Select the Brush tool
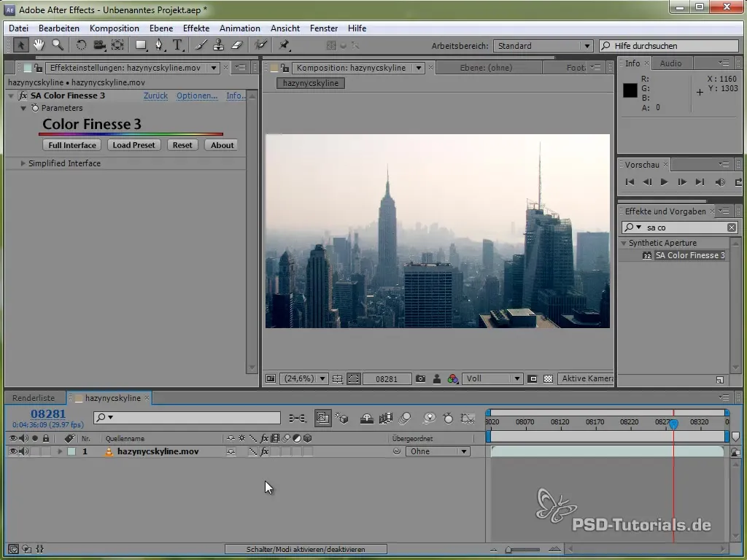 201,45
